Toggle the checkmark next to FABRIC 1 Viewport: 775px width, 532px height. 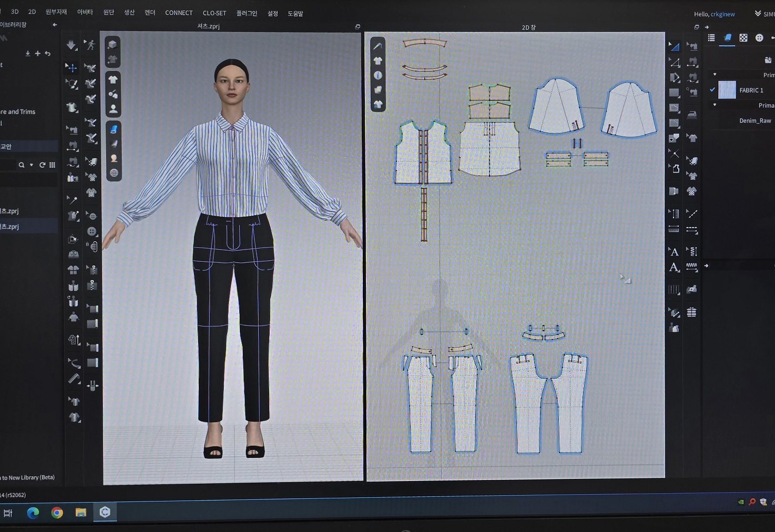click(712, 90)
